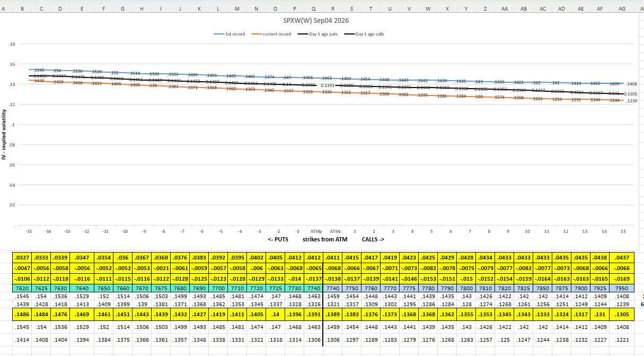
Task: Select the yellow cell -.0106
Action: tap(22, 278)
